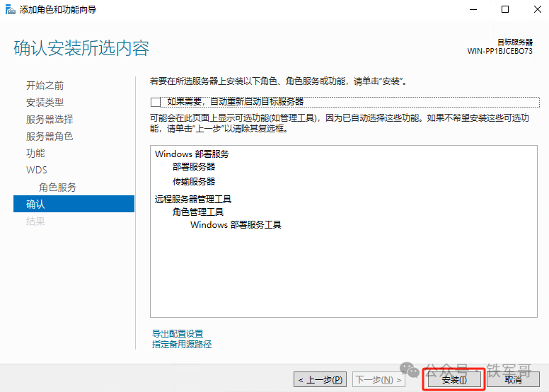
Task: Select the 安装类型 step in the sidebar
Action: click(45, 103)
